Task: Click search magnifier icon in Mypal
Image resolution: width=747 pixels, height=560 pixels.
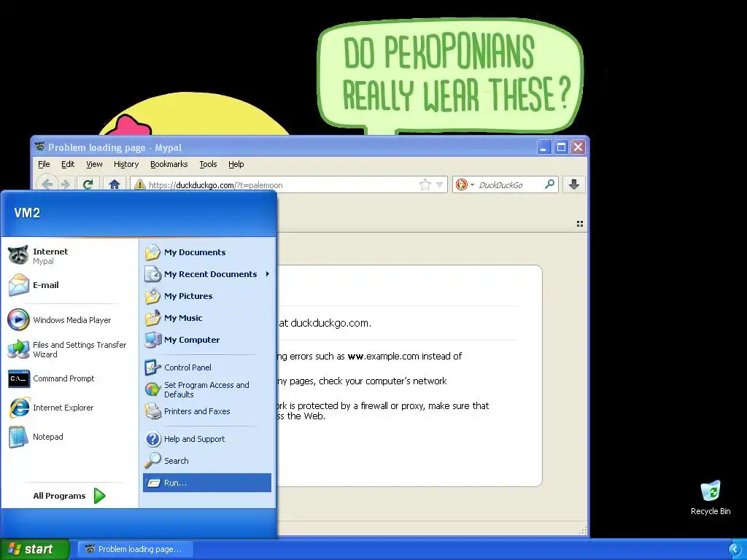Action: (550, 184)
